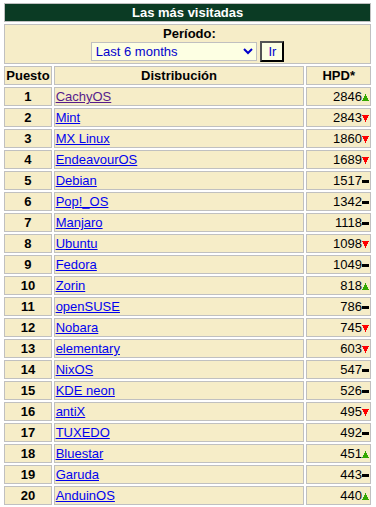The height and width of the screenshot is (507, 376).
Task: Click the green up arrow beside CachyOS 2846
Action: 365,98
